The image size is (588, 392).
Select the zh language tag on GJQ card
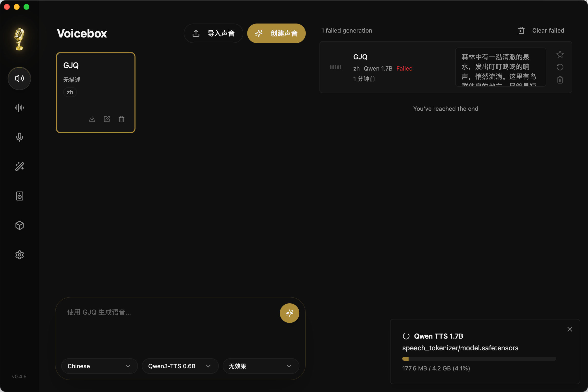click(x=70, y=92)
